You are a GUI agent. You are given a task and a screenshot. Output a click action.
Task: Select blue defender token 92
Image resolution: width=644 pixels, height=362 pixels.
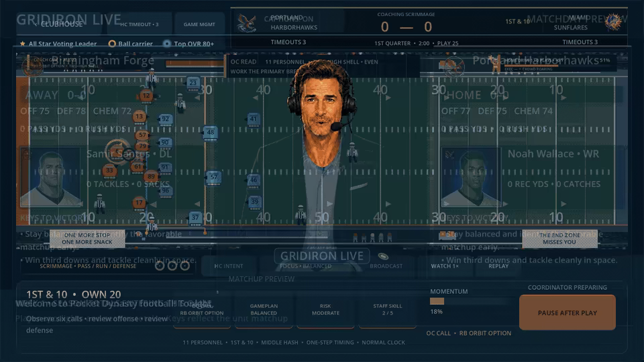(165, 119)
